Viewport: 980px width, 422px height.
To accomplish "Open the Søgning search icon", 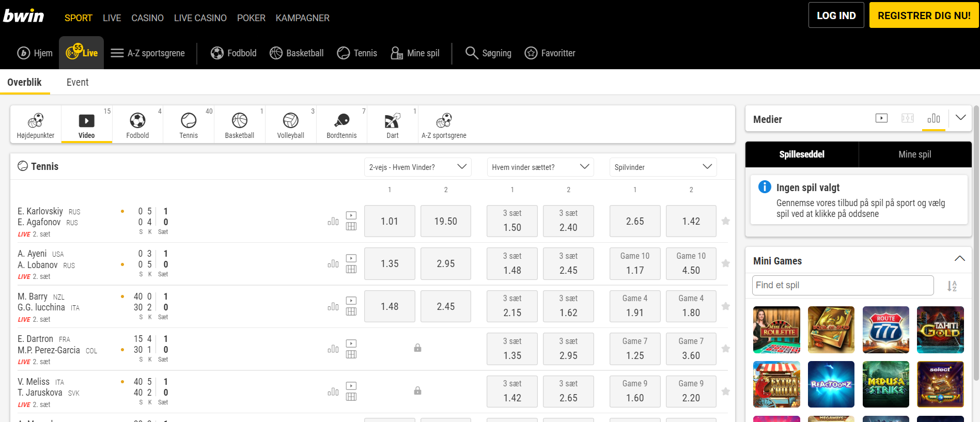I will pos(488,53).
